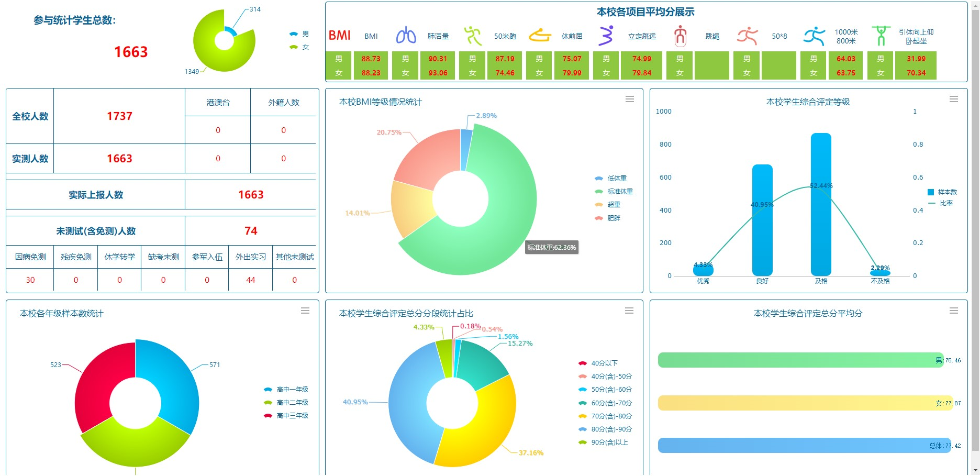This screenshot has width=980, height=476.
Task: Open menu of 本校各年级样本数统计 chart
Action: [305, 311]
